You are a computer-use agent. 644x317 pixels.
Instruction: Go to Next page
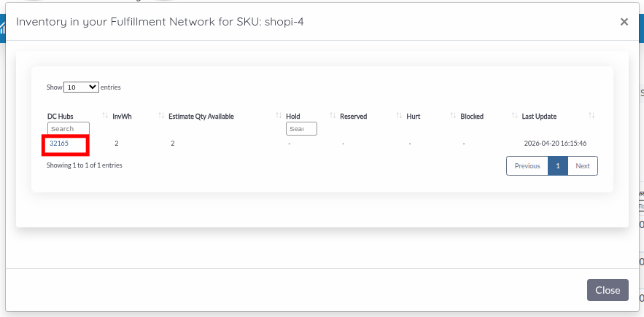tap(583, 166)
